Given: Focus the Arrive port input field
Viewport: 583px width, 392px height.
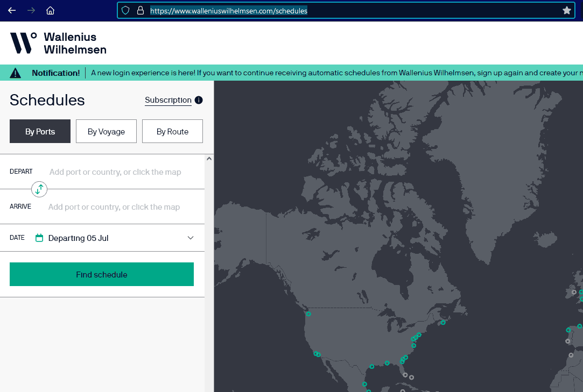Looking at the screenshot, I should coord(114,207).
